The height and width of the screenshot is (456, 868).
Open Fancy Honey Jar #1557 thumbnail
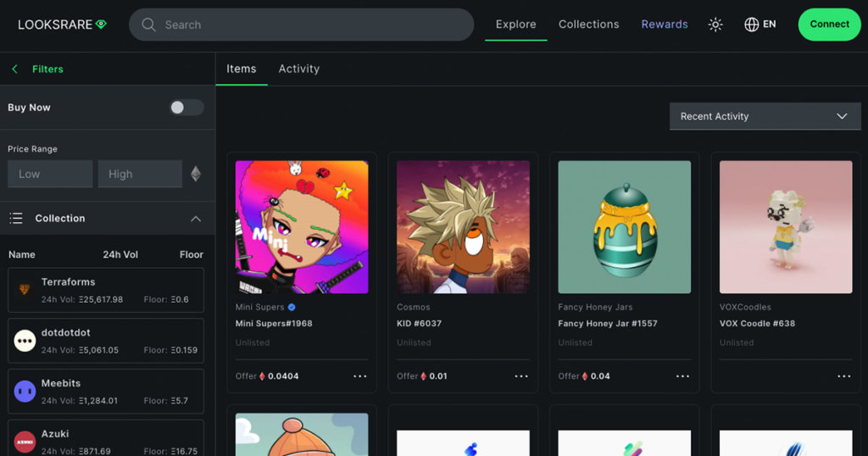click(625, 227)
